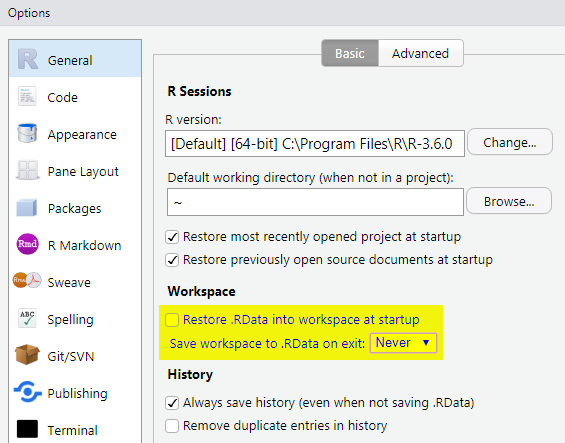Go to the Sweave sidebar label

click(69, 283)
